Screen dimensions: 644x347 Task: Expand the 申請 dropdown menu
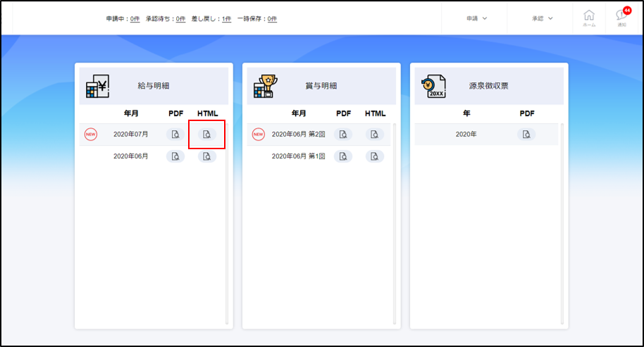point(476,18)
